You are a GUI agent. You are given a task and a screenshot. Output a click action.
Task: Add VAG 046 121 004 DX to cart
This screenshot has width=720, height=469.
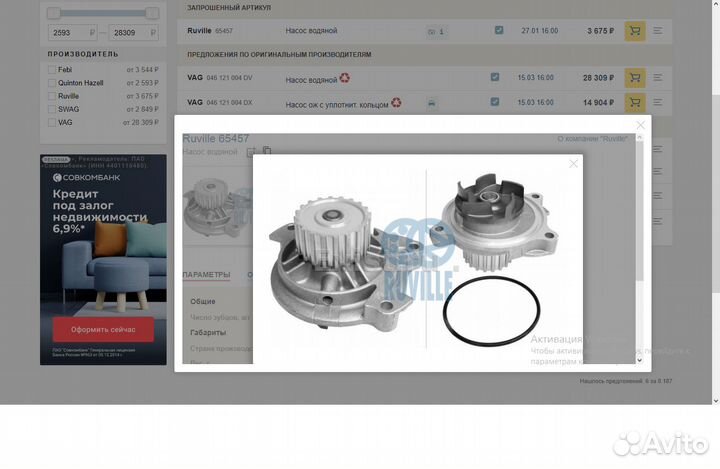coord(634,102)
